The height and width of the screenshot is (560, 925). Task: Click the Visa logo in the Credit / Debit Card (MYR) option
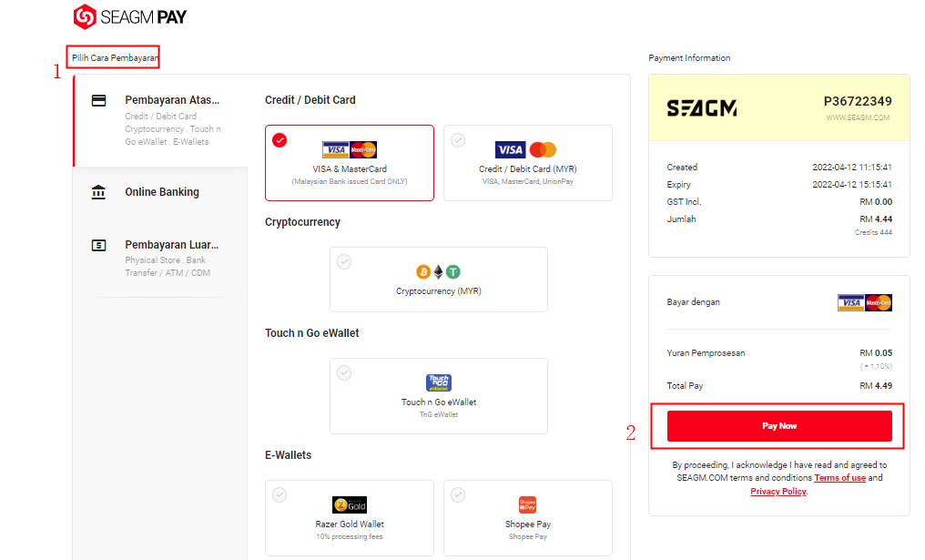[510, 150]
